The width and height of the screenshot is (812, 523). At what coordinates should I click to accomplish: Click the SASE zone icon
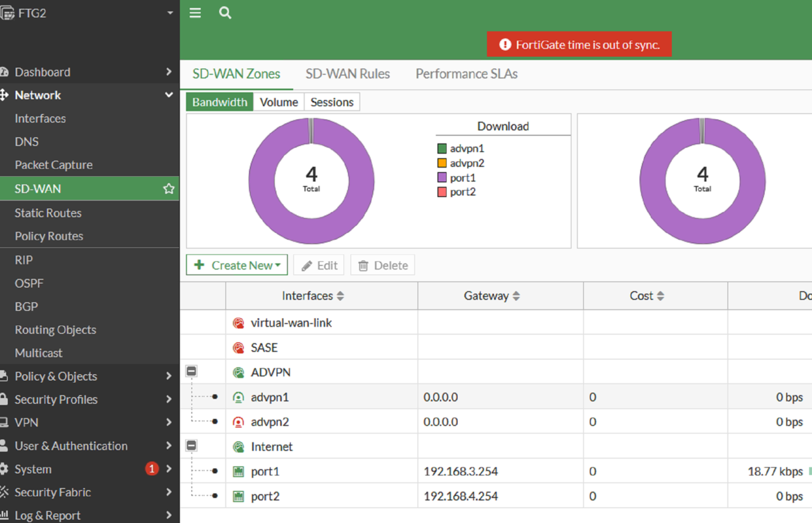[238, 348]
